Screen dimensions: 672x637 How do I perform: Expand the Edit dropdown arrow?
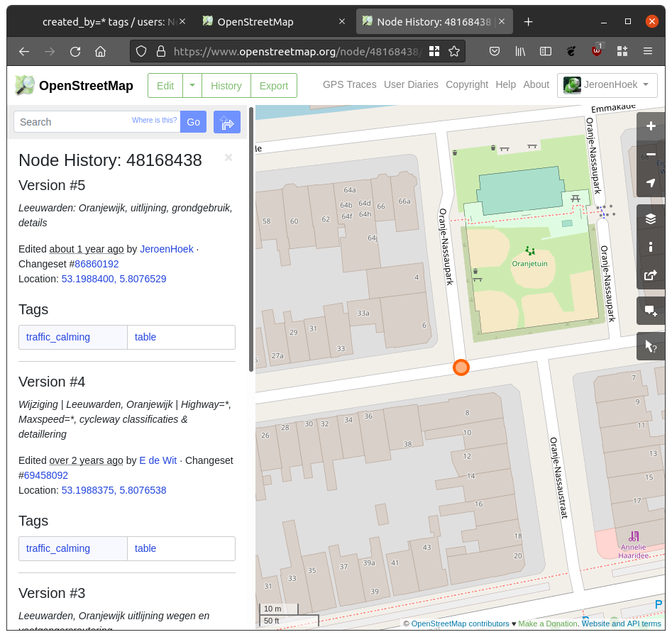coord(192,85)
